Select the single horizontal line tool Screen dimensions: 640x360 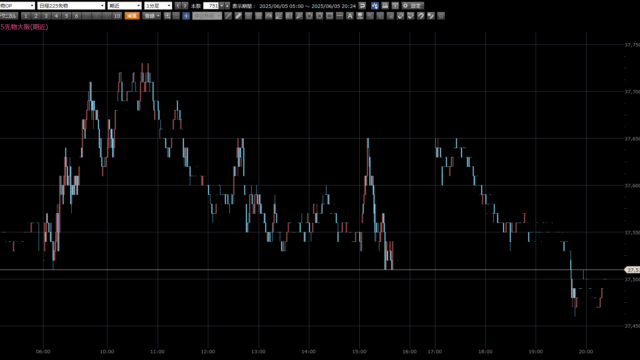point(340,16)
